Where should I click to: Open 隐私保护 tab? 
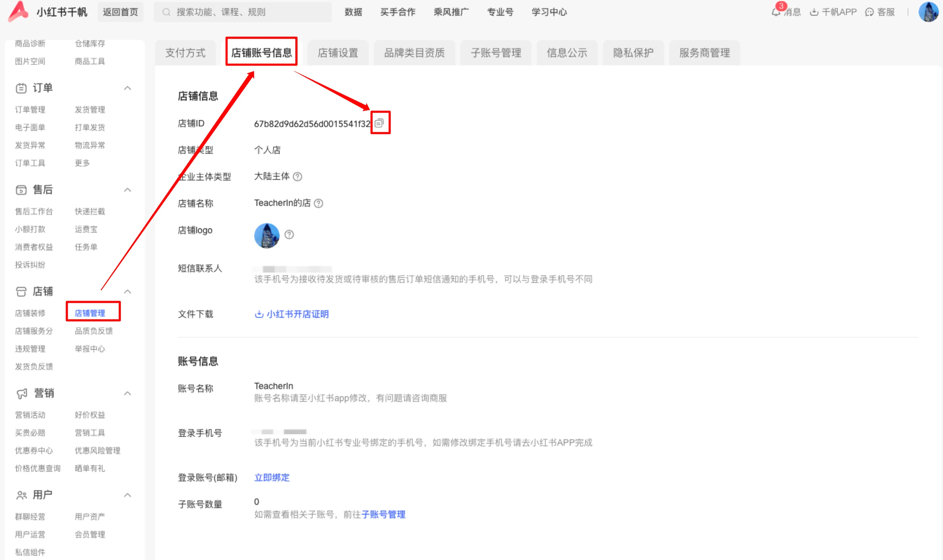pyautogui.click(x=633, y=53)
